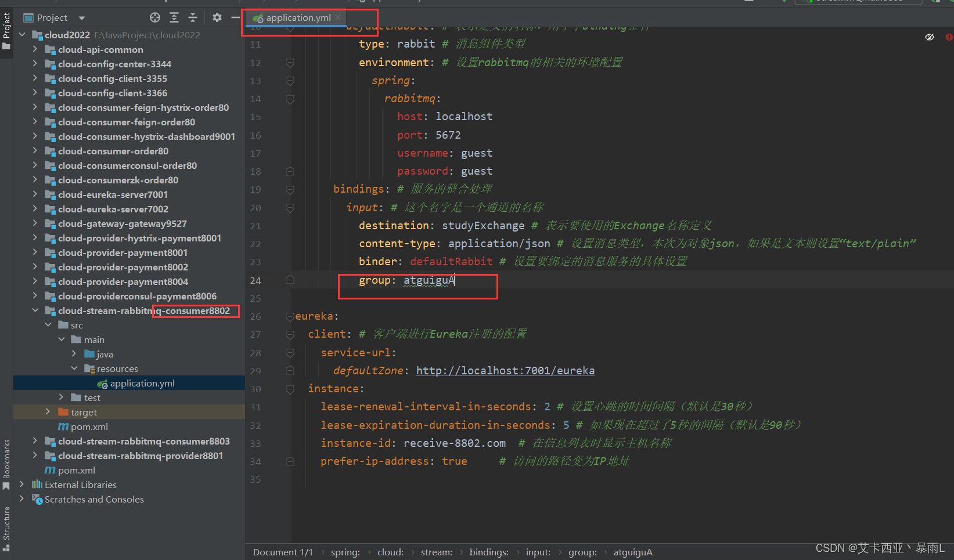Click the atguiguA breadcrumb
The image size is (954, 560).
(633, 552)
